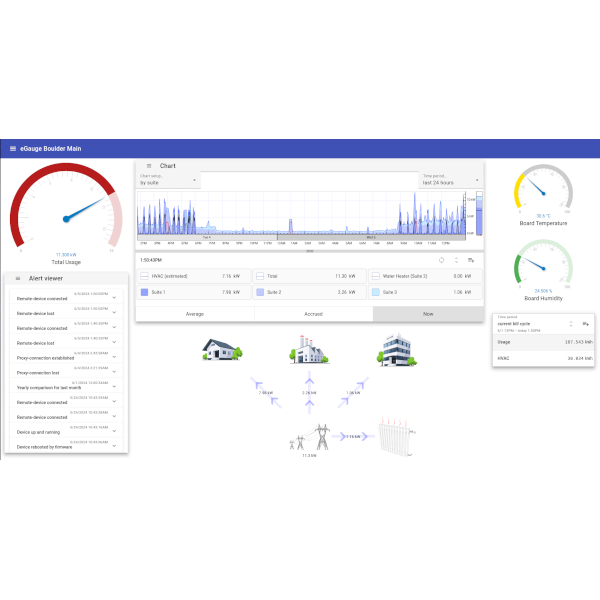600x600 pixels.
Task: Click the upward arrow flow labeled 2.26 kW
Action: coord(309,393)
